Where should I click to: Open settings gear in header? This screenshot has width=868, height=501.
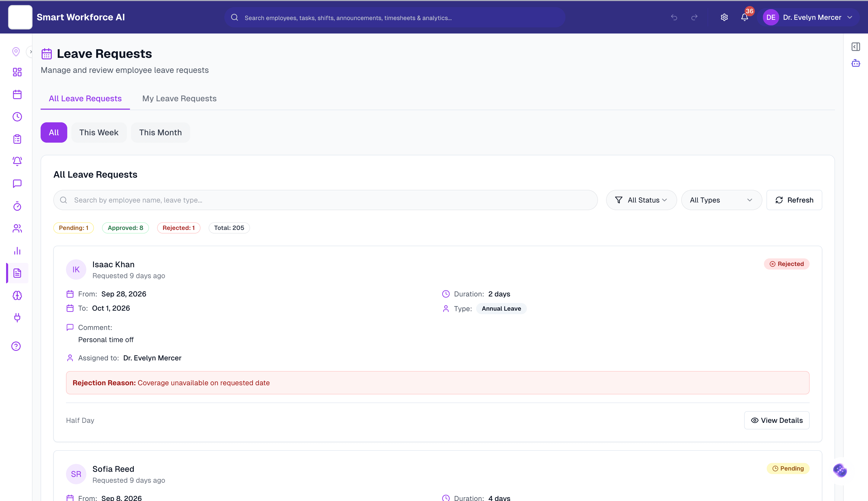pos(724,17)
